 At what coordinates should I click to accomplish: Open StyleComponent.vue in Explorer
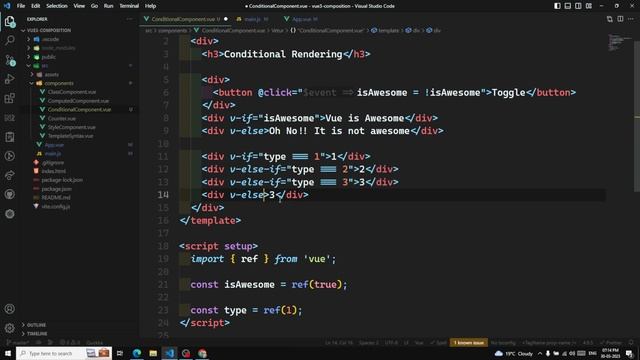(72, 127)
